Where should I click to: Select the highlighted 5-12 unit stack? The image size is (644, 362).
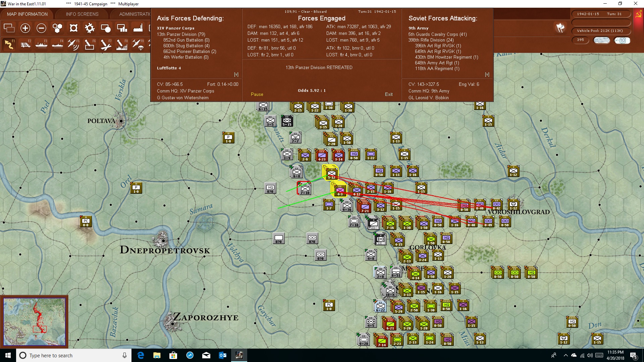[x=331, y=173]
